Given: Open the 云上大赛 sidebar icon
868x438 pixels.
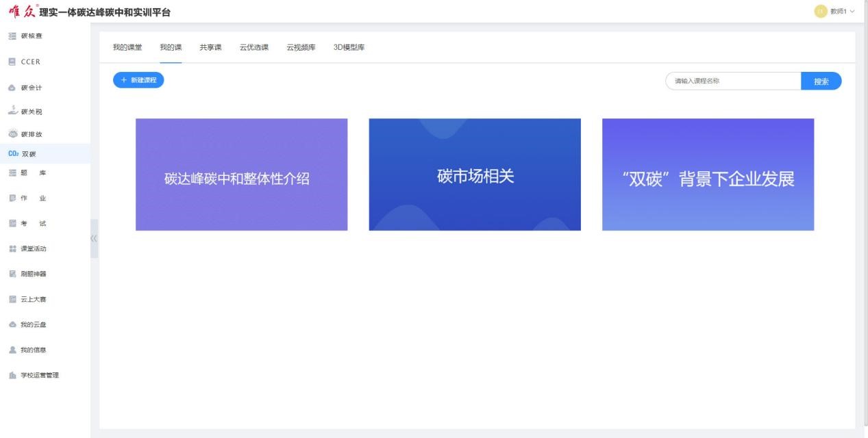Looking at the screenshot, I should pyautogui.click(x=12, y=299).
